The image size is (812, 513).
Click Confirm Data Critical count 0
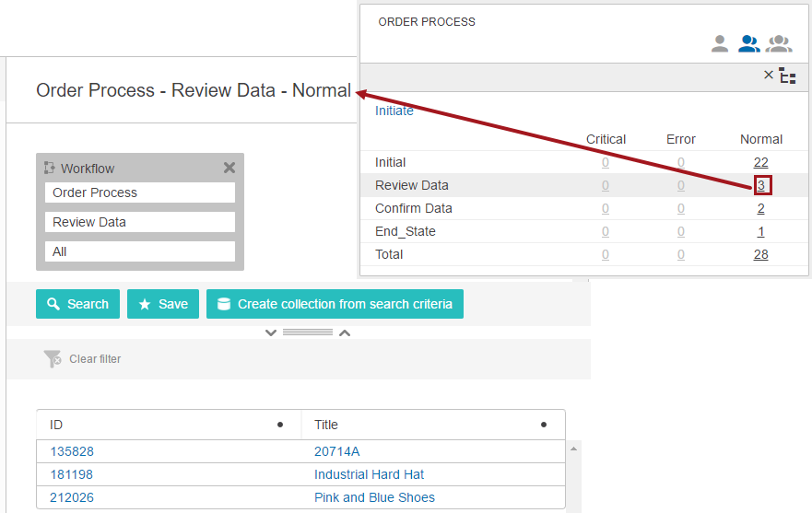[x=606, y=209]
